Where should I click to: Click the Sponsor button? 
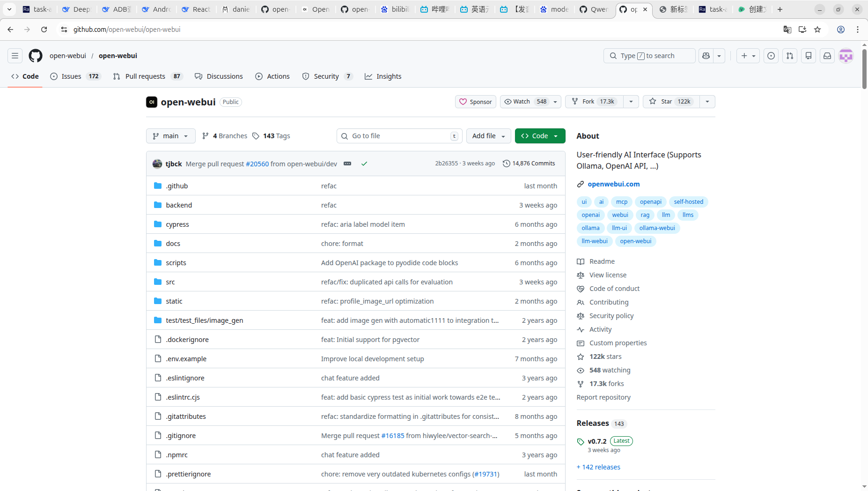476,101
